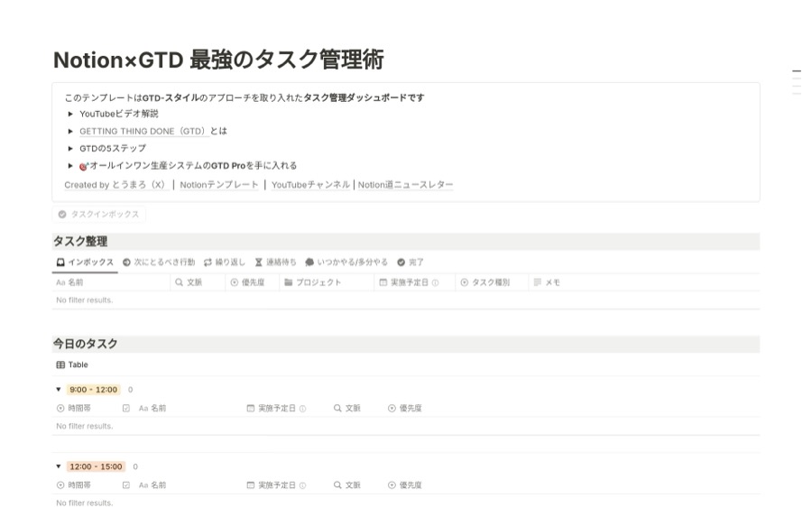Image resolution: width=812 pixels, height=507 pixels.
Task: Switch to the 連絡待ち tab
Action: pyautogui.click(x=275, y=263)
